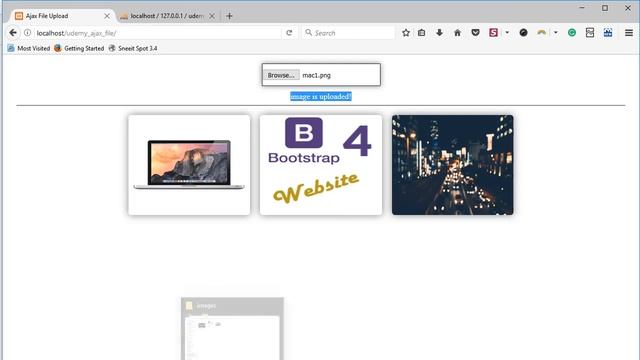Open Sneeit Spot 3.4 bookmark
The image size is (640, 360).
[x=133, y=48]
